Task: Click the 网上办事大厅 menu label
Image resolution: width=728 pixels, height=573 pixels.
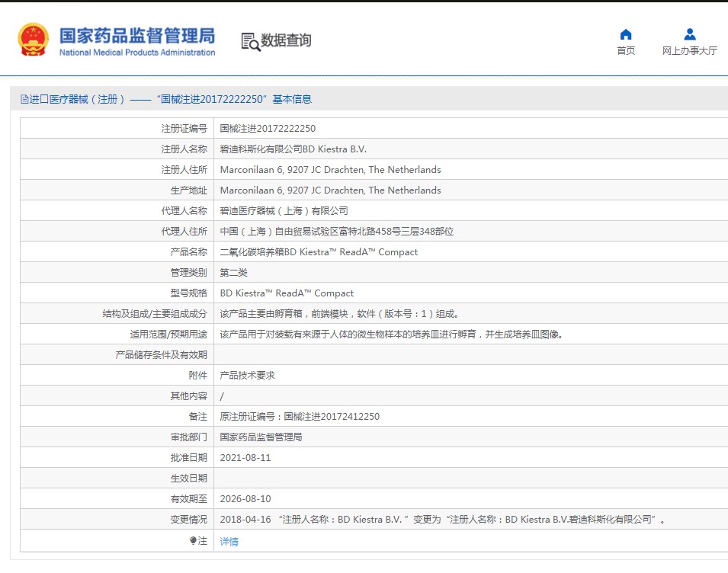Action: [x=689, y=50]
